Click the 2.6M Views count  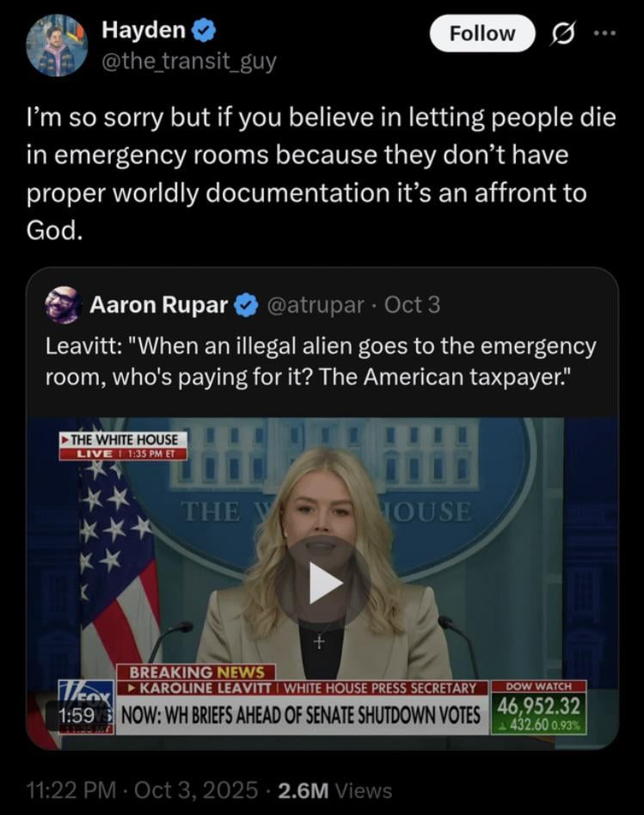[x=335, y=790]
